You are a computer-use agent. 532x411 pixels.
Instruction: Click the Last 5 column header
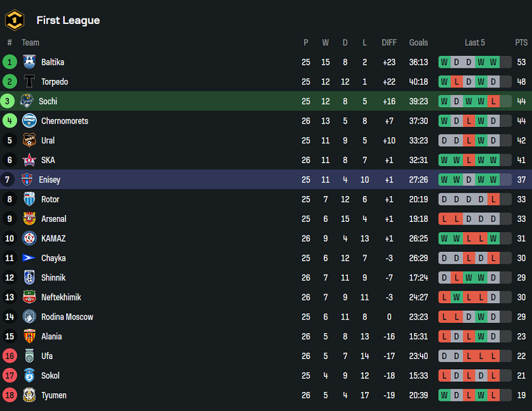pos(475,42)
